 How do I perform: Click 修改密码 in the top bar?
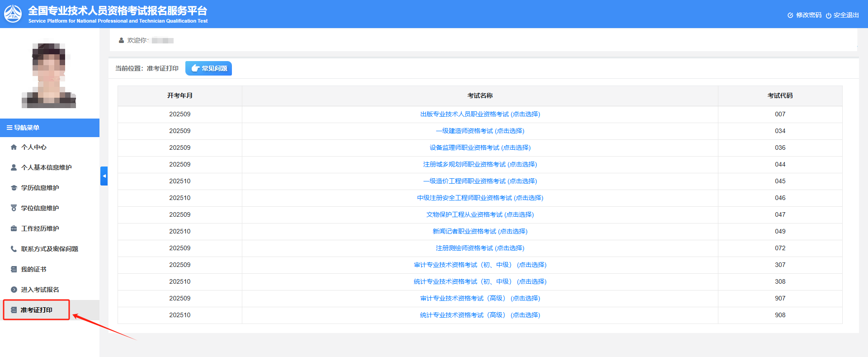pyautogui.click(x=805, y=15)
